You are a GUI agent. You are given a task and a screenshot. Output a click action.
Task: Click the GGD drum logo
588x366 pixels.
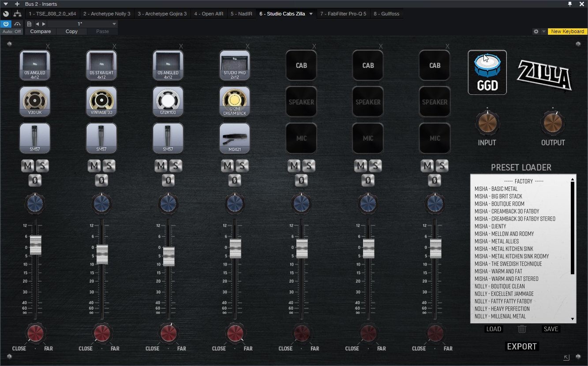click(487, 72)
